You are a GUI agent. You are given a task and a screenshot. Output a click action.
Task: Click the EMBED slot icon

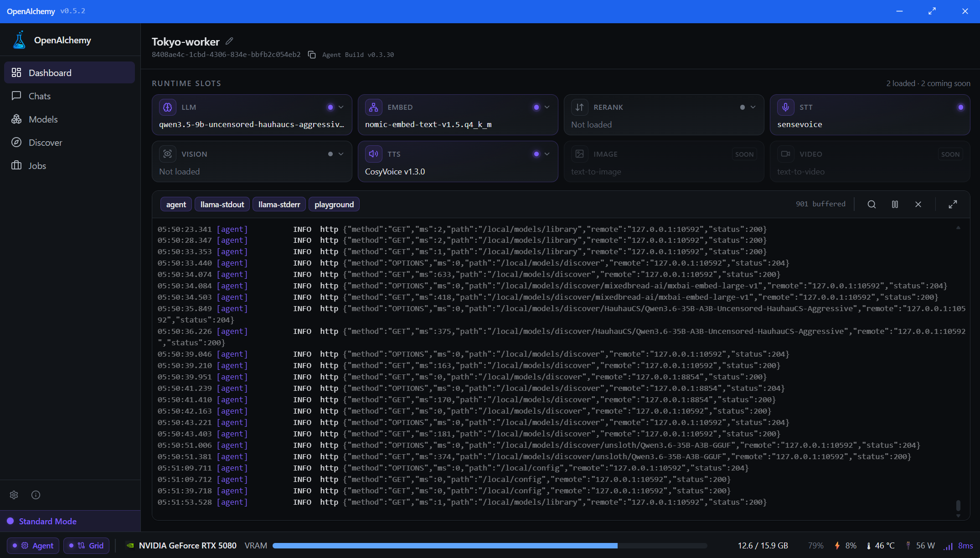pos(374,107)
